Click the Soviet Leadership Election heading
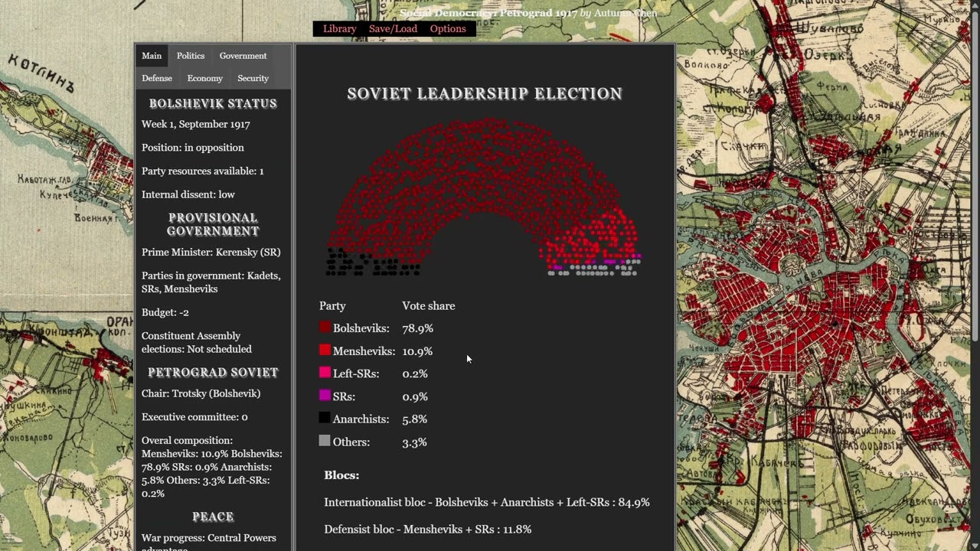The width and height of the screenshot is (980, 551). (485, 94)
